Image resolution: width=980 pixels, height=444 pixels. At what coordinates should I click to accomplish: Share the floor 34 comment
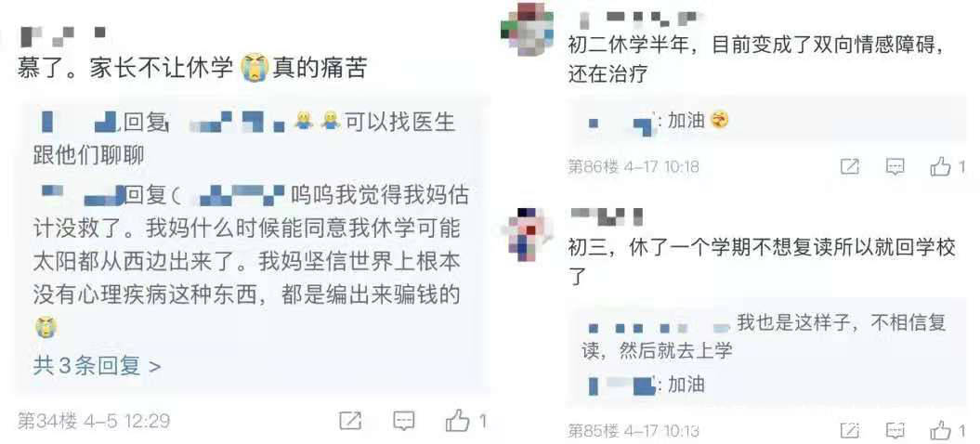[x=350, y=422]
